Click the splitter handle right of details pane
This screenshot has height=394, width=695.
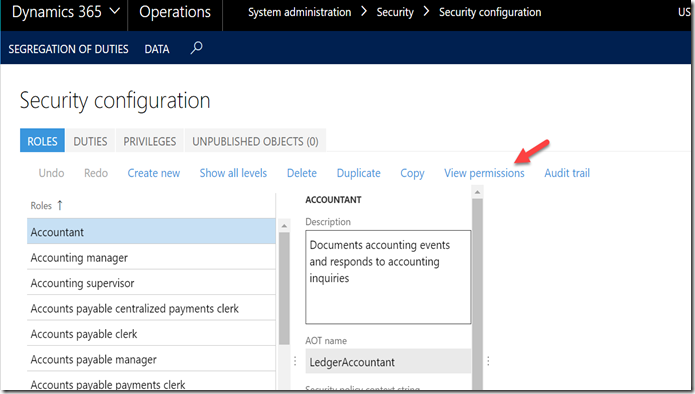[488, 361]
